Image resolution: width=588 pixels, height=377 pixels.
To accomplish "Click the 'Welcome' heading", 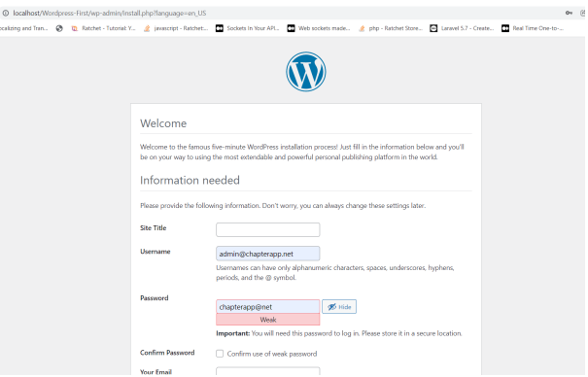I will pyautogui.click(x=163, y=123).
